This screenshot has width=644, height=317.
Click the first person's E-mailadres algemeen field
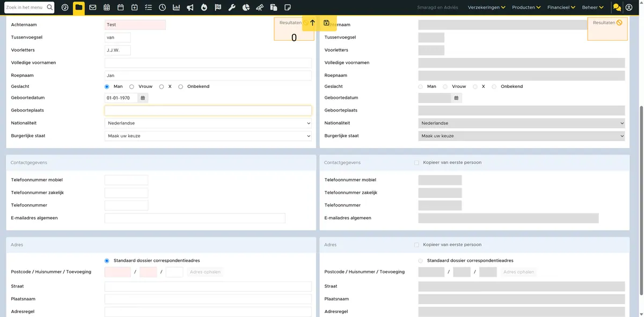tap(195, 218)
